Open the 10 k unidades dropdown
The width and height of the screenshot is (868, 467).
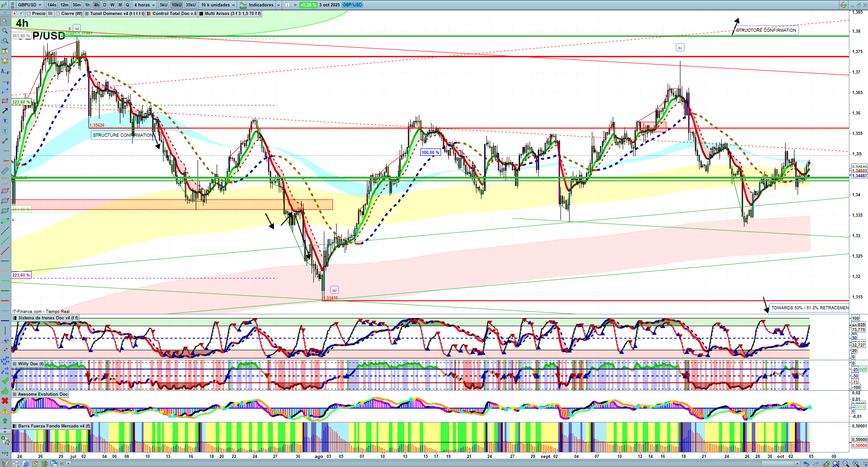(x=218, y=5)
